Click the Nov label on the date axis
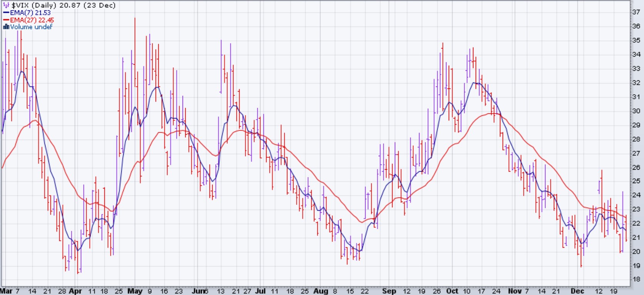The image size is (644, 295). 515,291
